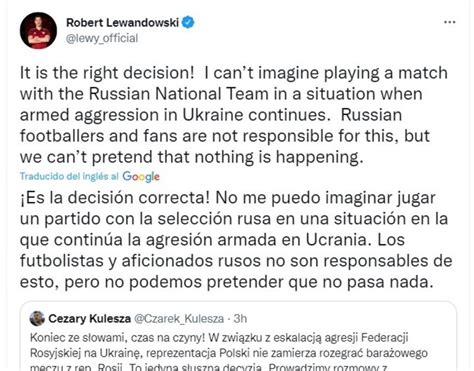Click the 3h timestamp on the quoted tweet
The image size is (474, 371).
(x=240, y=319)
